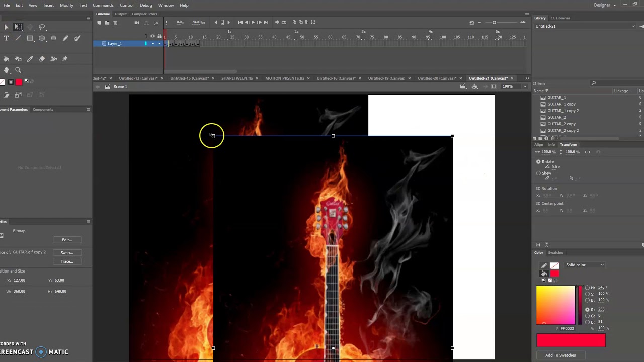
Task: Switch to the SHAPETWEEN.fla document tab
Action: tap(237, 78)
